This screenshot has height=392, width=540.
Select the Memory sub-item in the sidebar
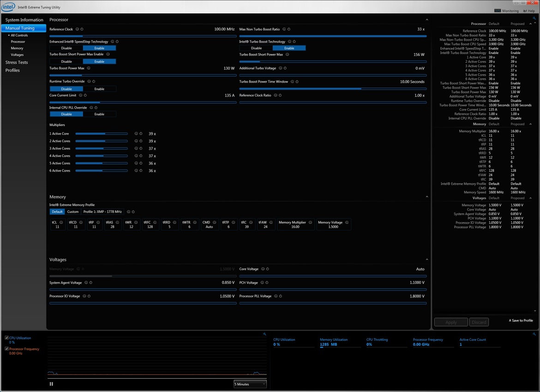coord(17,48)
